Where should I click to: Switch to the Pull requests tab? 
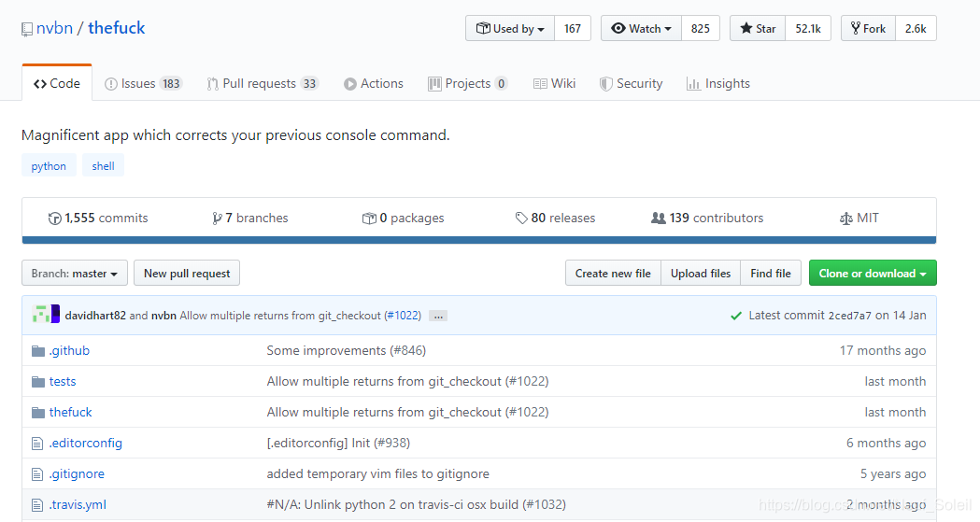point(263,84)
